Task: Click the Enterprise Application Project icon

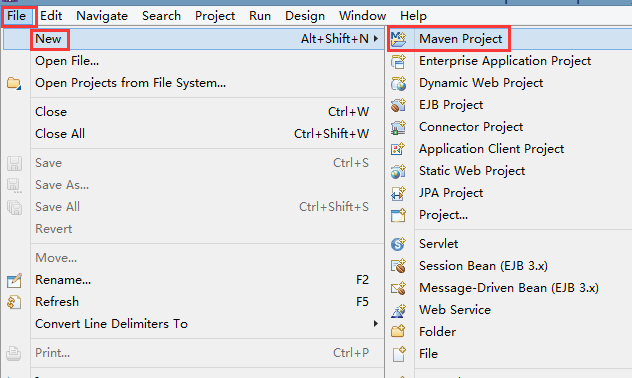Action: tap(398, 61)
